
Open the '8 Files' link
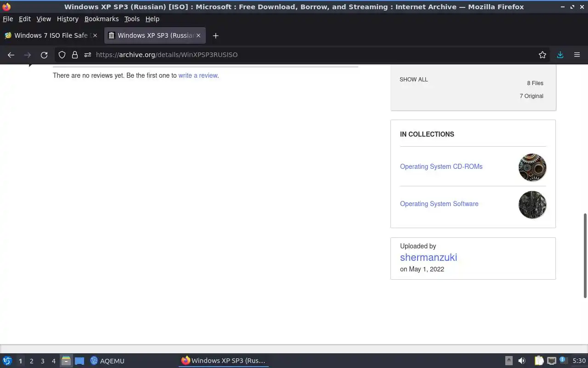(x=535, y=83)
